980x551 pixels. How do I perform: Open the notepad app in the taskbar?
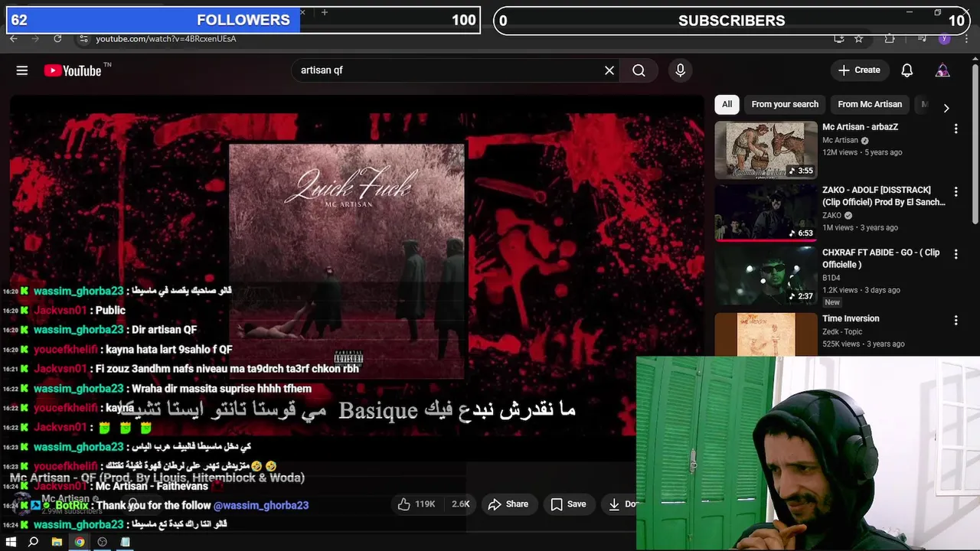coord(125,542)
